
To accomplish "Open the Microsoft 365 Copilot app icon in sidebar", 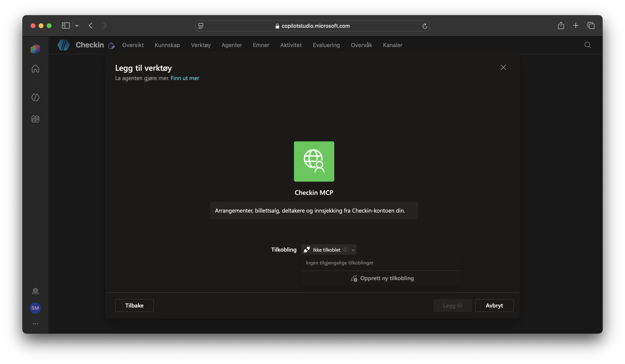I will [x=35, y=49].
